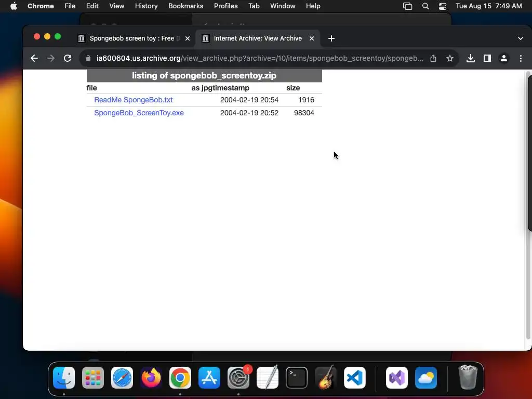The width and height of the screenshot is (532, 399).
Task: Open the Trash in the Dock
Action: point(468,378)
